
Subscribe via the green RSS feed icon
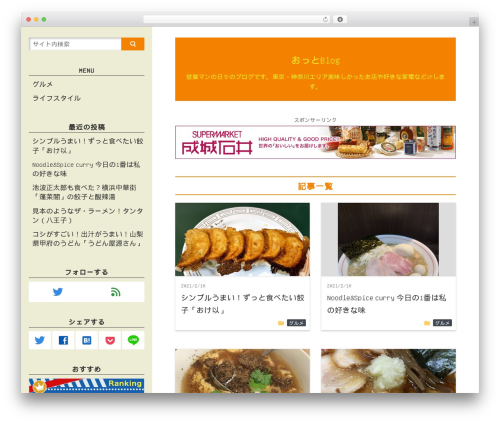click(x=115, y=292)
